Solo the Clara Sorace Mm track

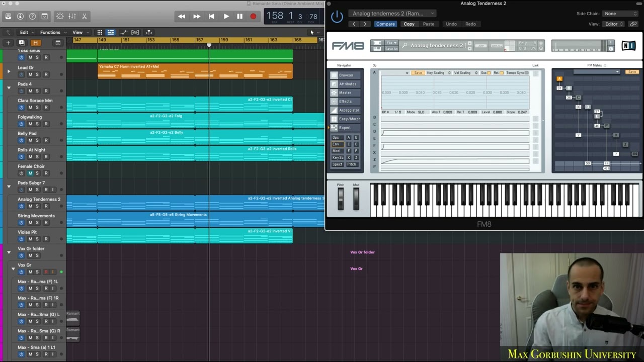[x=37, y=107]
